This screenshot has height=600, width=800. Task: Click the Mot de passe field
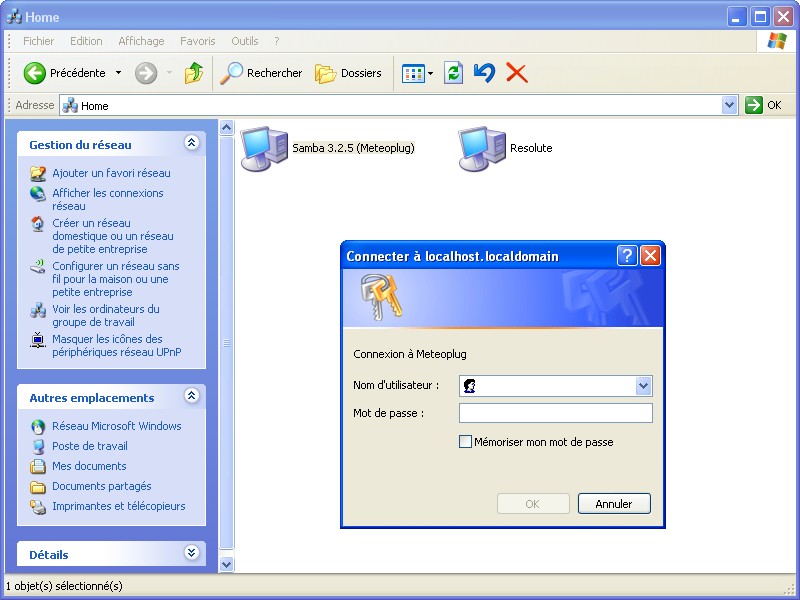point(555,413)
